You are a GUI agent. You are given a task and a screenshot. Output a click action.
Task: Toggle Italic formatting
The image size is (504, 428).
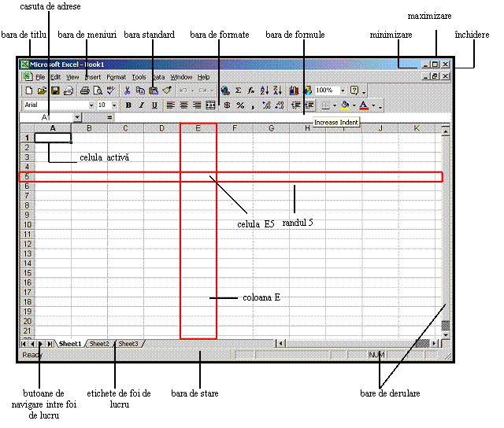click(141, 105)
